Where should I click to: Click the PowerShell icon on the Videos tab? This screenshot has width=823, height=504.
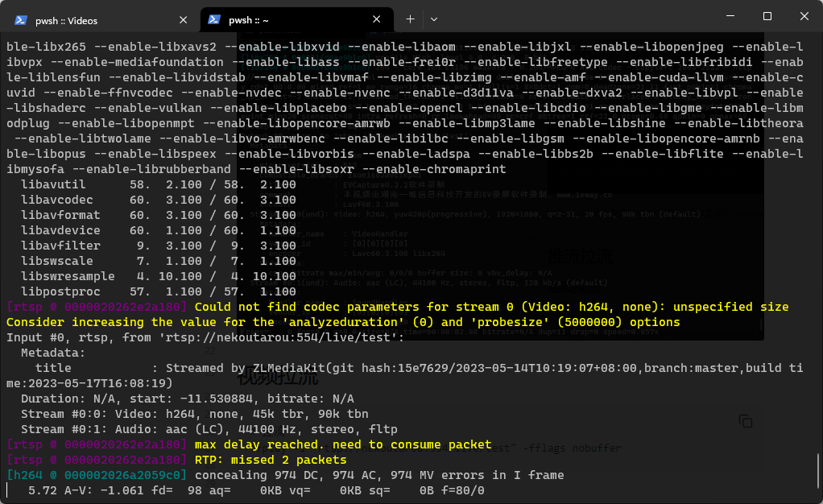point(21,20)
